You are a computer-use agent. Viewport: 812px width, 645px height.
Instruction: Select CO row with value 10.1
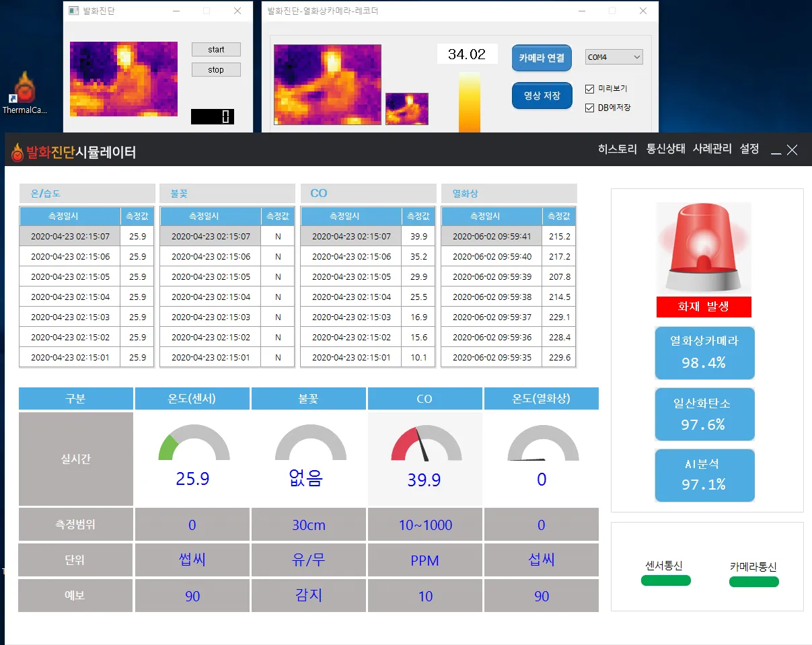tap(368, 358)
